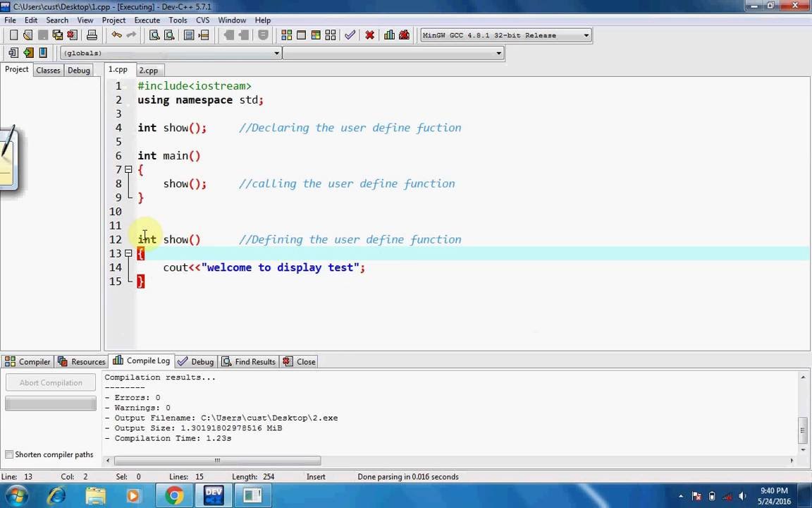Open the Find Results bottom tab
Screen dimensions: 812x508
pos(249,362)
